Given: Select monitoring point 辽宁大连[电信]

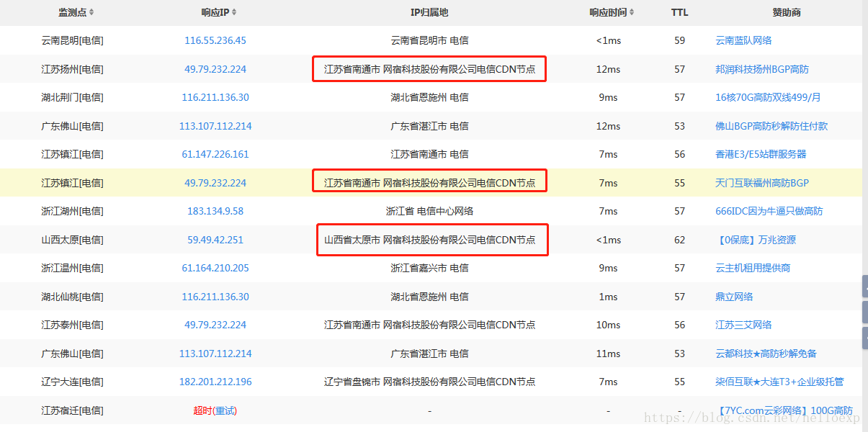Looking at the screenshot, I should tap(72, 382).
